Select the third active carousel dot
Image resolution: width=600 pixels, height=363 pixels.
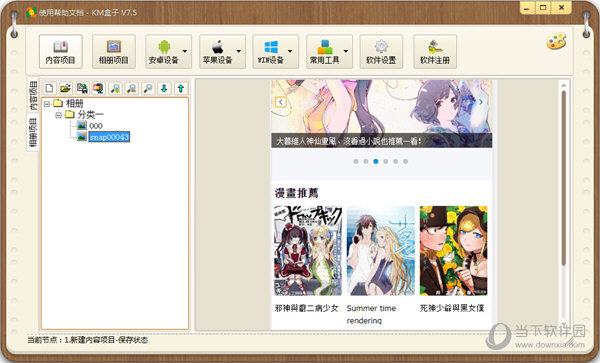376,161
